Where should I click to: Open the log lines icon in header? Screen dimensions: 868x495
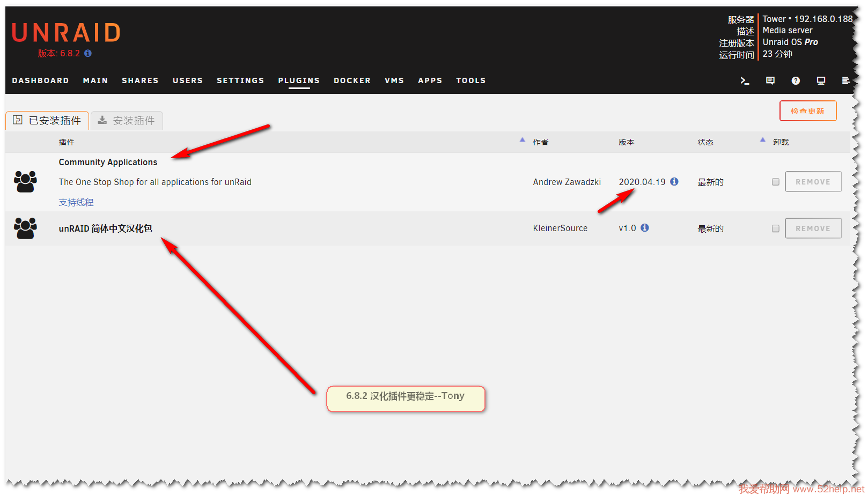[845, 80]
